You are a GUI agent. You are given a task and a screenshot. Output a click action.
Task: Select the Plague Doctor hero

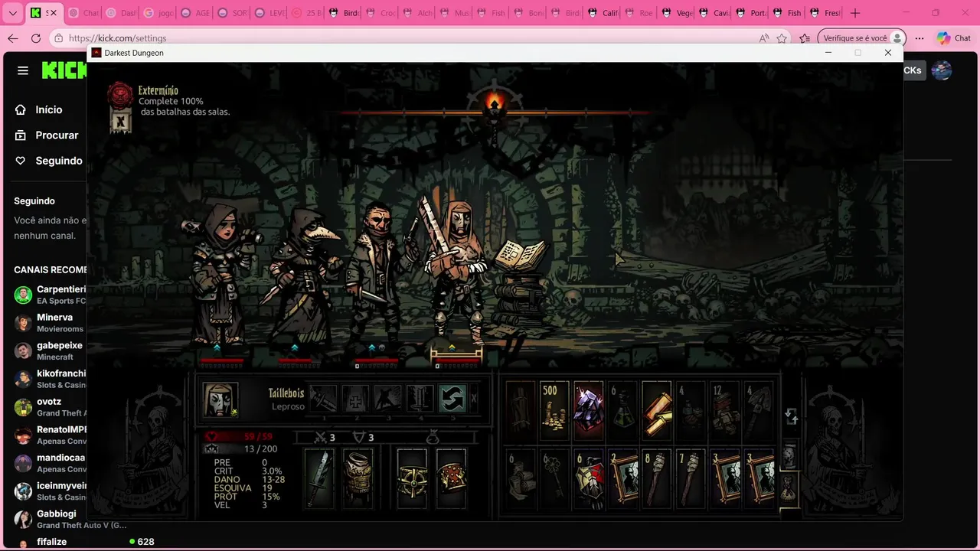pyautogui.click(x=300, y=275)
